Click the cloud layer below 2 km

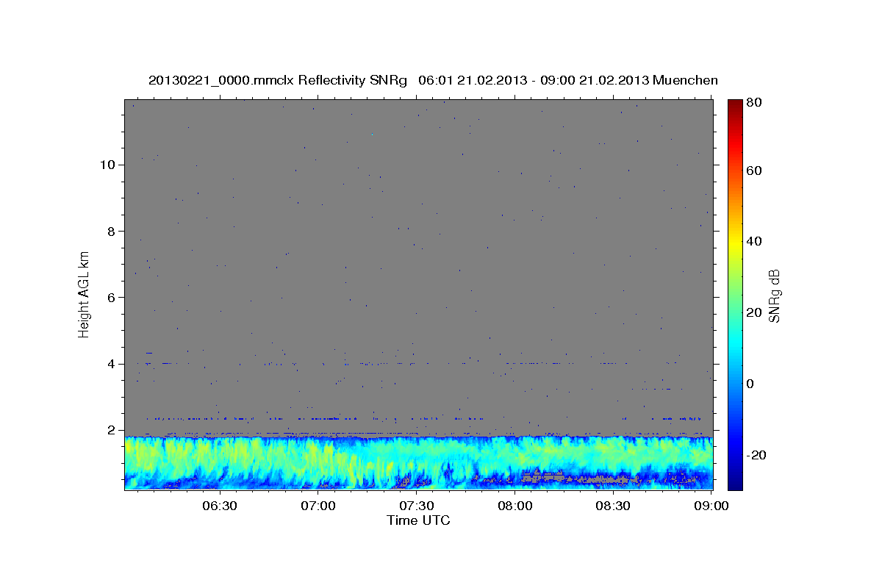point(418,463)
